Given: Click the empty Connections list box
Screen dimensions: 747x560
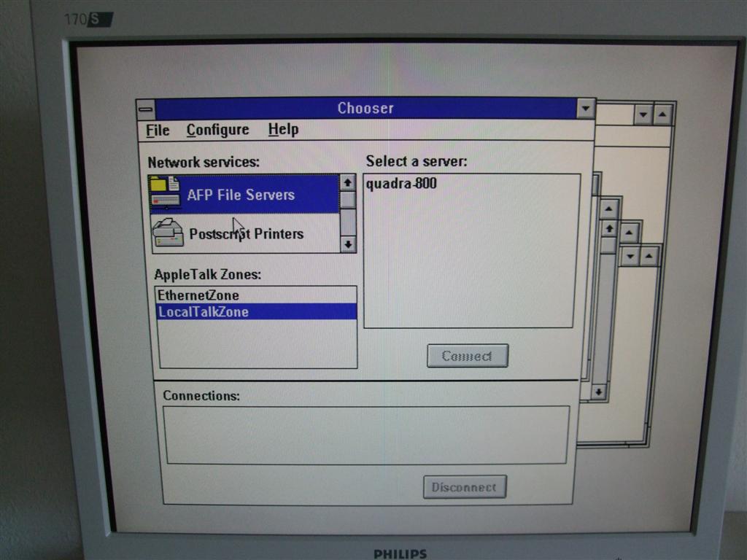Looking at the screenshot, I should point(366,435).
